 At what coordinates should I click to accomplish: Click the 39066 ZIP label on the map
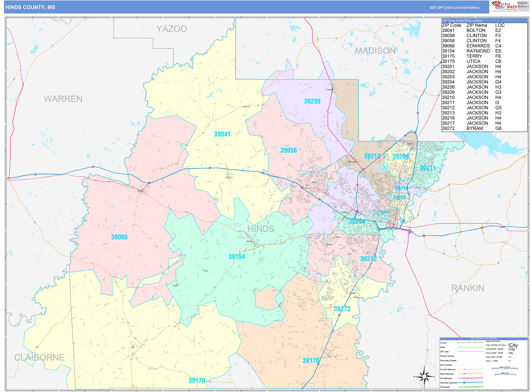[119, 237]
